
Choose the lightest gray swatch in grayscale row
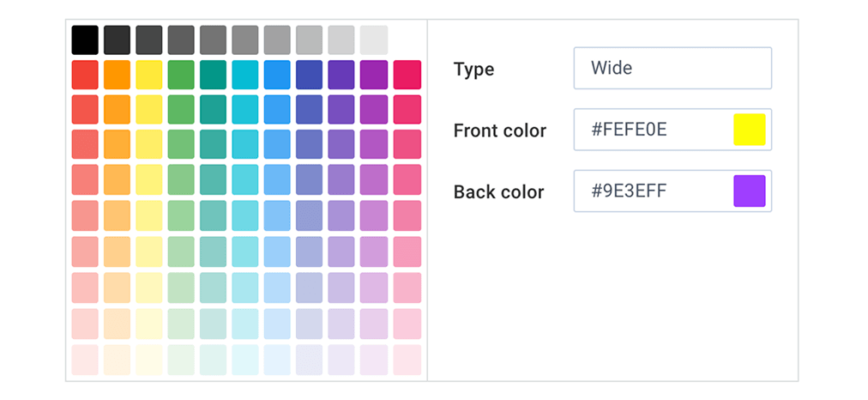pyautogui.click(x=374, y=39)
